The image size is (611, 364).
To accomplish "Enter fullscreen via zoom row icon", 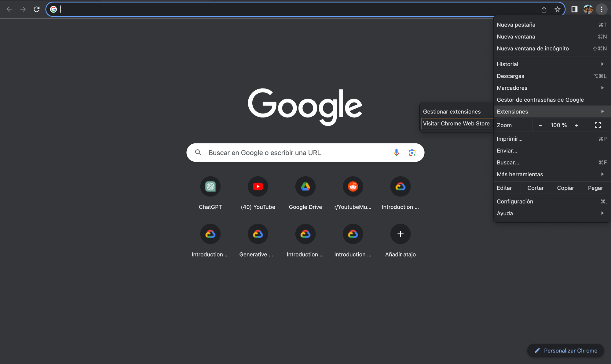I will point(598,125).
